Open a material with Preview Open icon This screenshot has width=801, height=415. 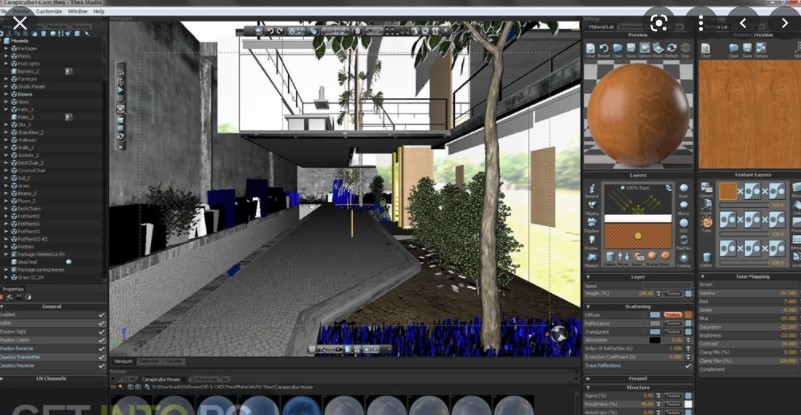(618, 50)
